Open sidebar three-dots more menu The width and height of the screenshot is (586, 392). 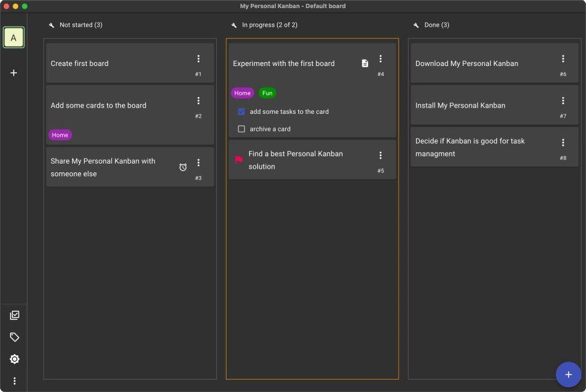tap(14, 381)
